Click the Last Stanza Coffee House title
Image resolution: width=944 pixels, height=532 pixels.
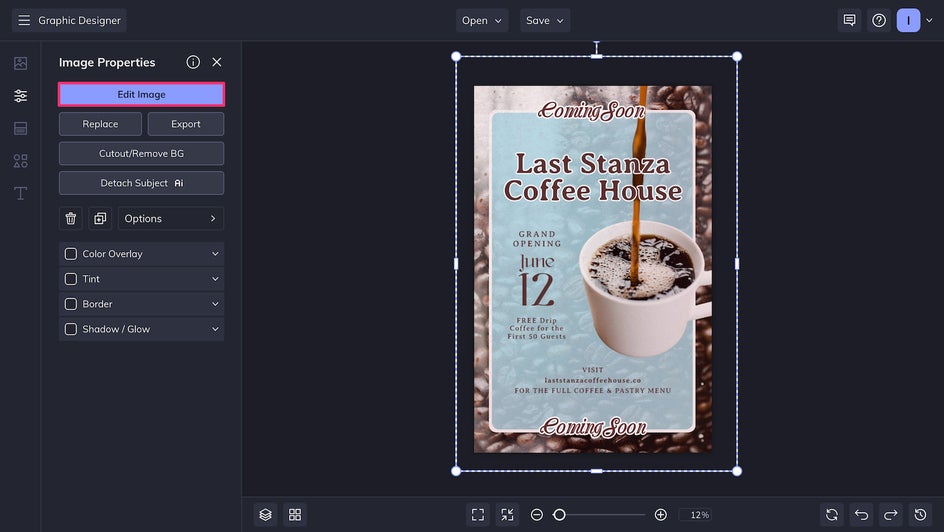[x=593, y=177]
